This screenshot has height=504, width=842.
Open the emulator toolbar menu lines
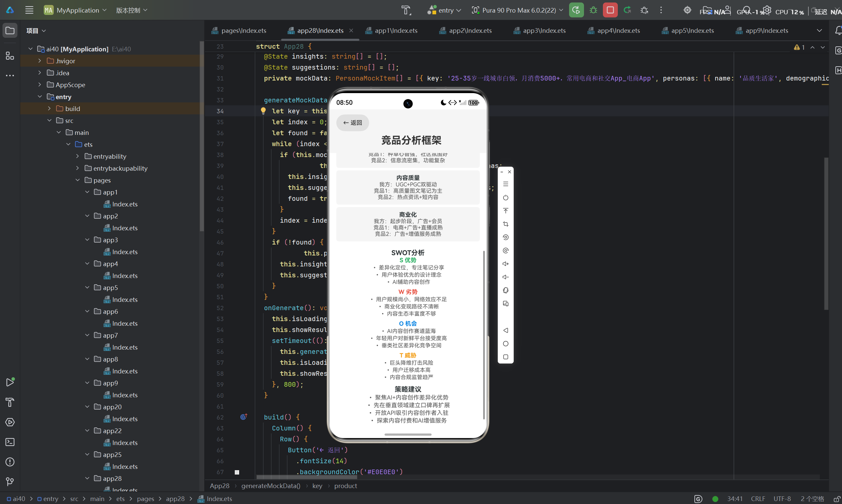click(506, 184)
